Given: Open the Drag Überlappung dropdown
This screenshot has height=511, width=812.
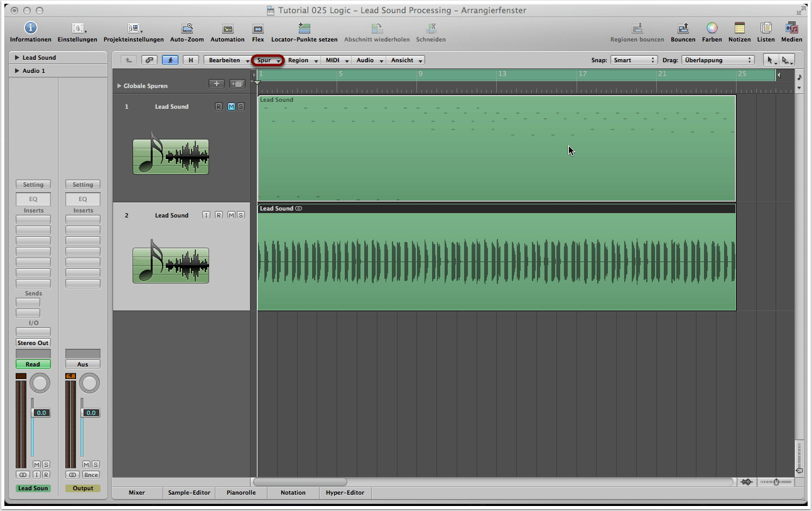Looking at the screenshot, I should point(717,60).
